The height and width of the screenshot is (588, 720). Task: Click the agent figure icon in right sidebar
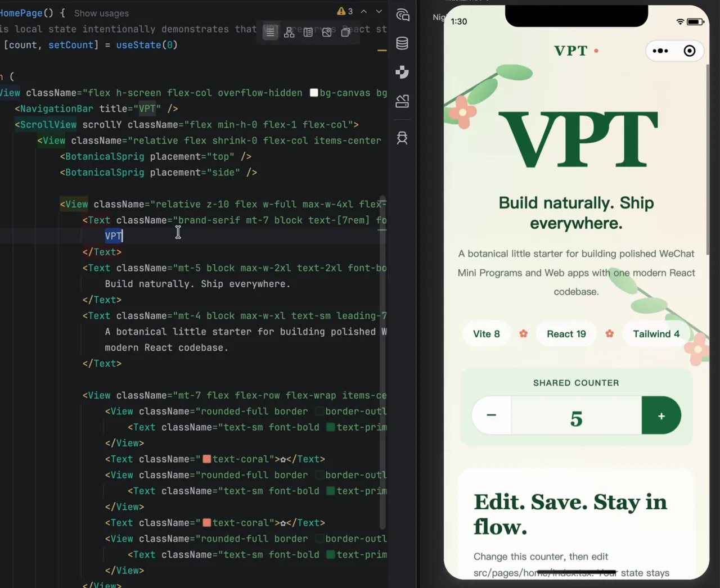tap(402, 138)
